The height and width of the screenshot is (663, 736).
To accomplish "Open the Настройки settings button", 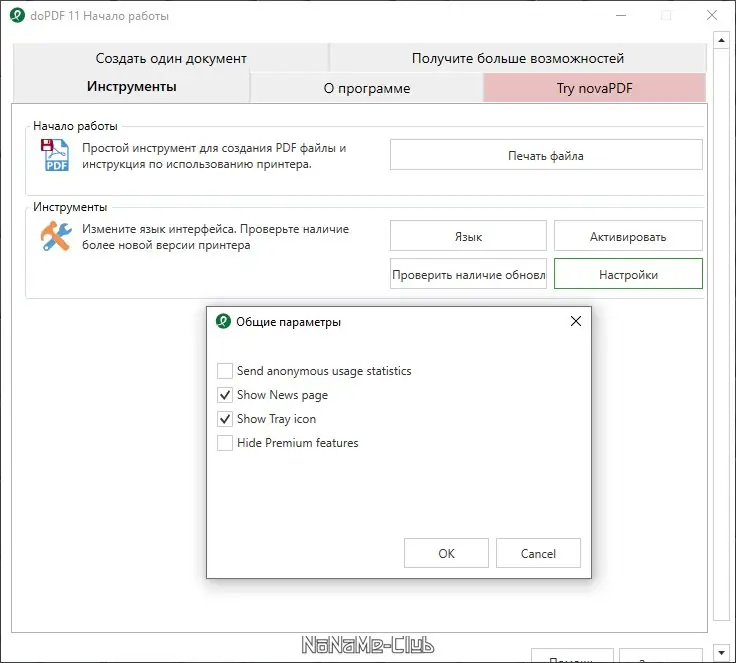I will pos(628,274).
